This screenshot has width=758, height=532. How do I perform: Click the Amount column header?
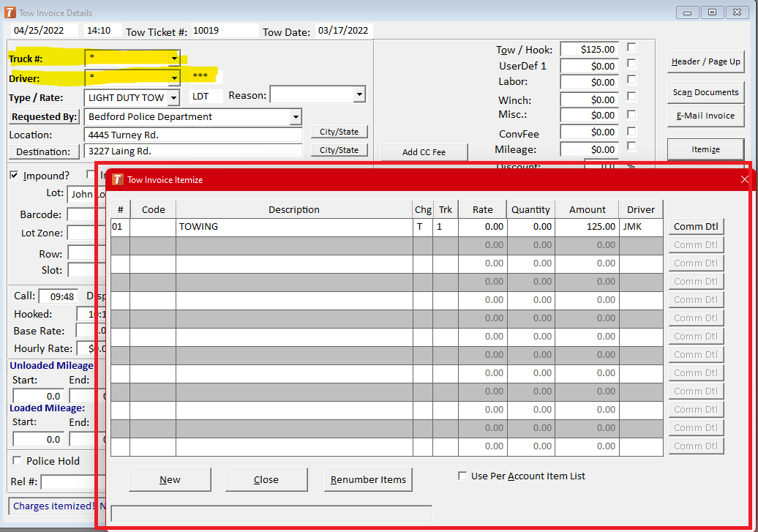587,209
